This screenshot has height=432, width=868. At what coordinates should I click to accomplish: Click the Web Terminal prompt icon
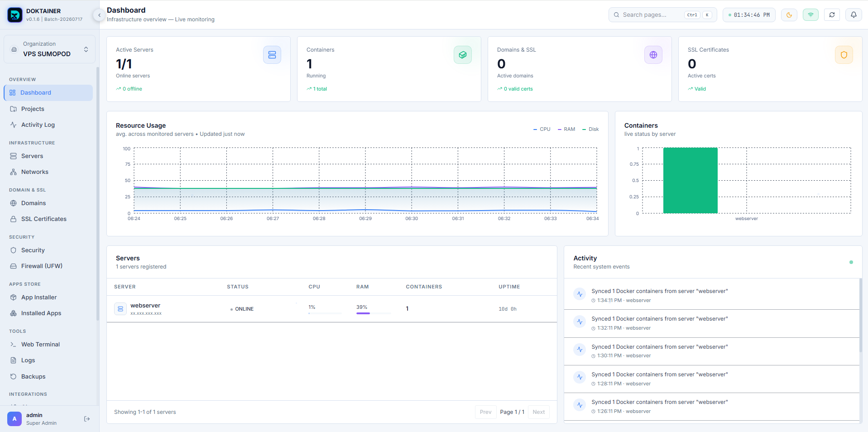14,344
